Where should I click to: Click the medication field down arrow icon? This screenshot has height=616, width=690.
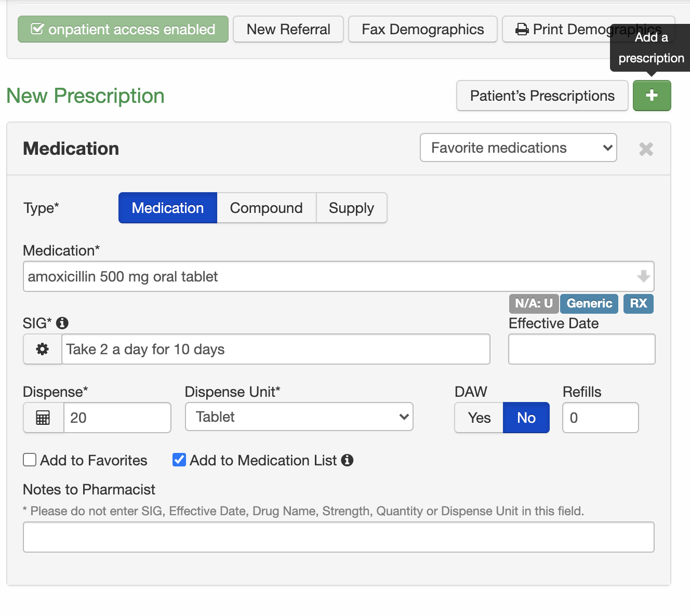click(x=643, y=276)
